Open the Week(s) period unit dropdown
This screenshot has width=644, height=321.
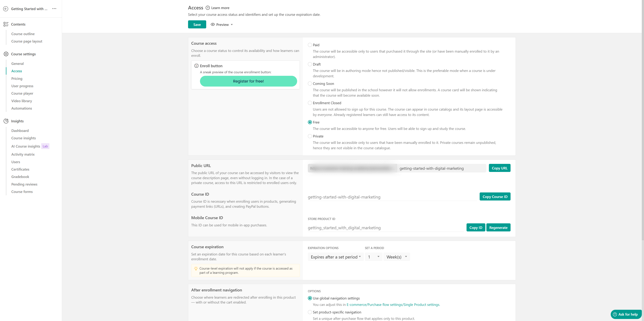point(396,257)
